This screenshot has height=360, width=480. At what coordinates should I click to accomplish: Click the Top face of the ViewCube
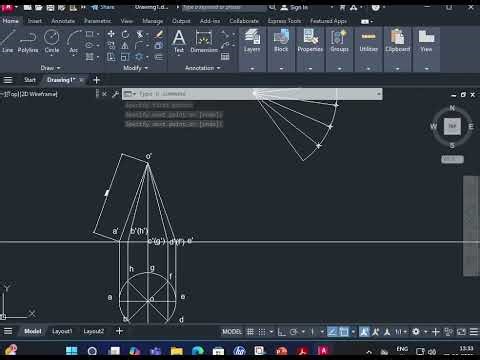coord(452,126)
